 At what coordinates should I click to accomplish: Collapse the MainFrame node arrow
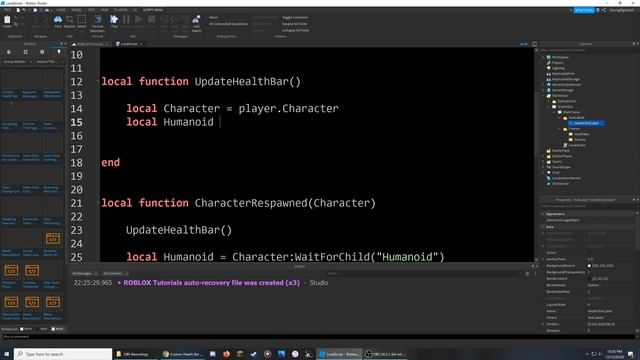(555, 112)
